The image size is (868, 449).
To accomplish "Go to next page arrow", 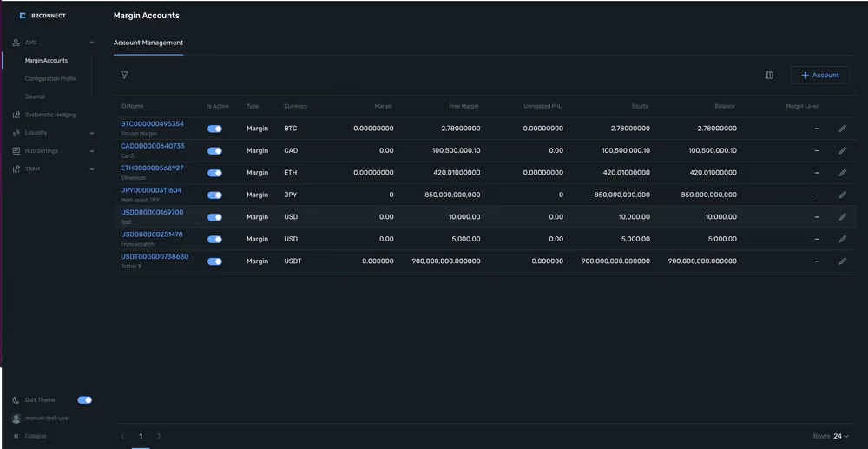I will point(159,436).
